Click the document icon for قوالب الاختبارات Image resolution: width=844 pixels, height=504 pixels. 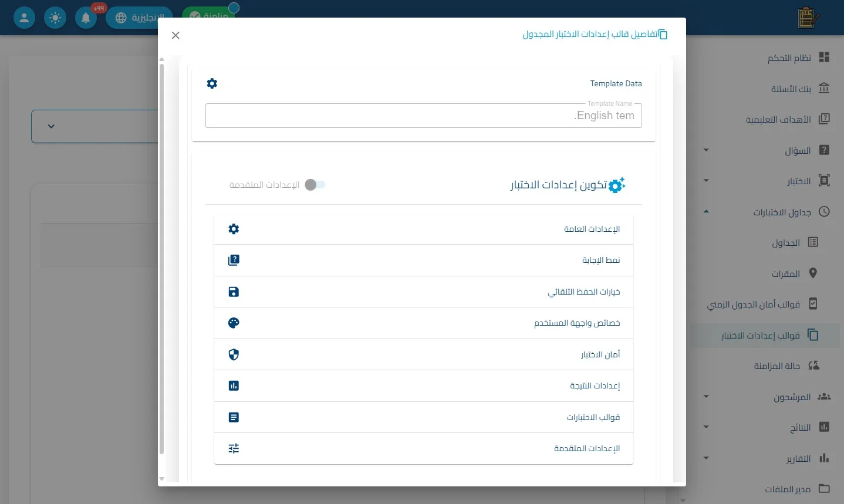pos(234,417)
